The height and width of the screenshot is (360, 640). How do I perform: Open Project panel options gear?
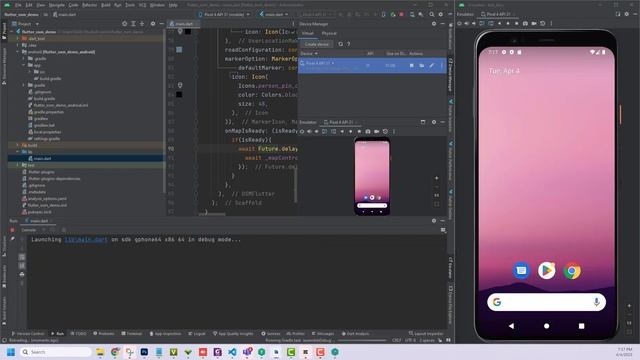click(x=153, y=24)
